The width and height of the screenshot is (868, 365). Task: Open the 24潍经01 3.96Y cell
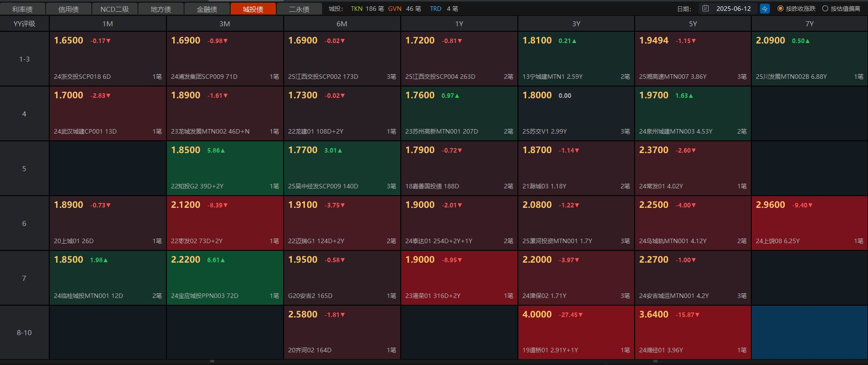(x=693, y=332)
